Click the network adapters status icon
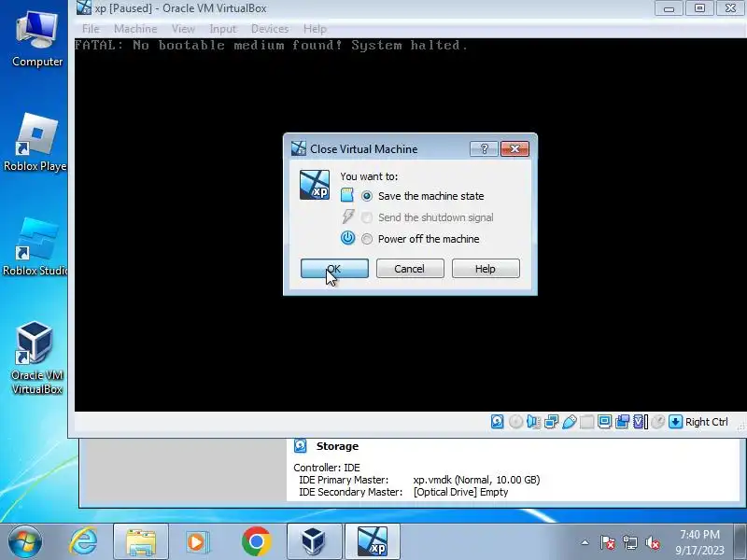747x560 pixels. pyautogui.click(x=551, y=422)
